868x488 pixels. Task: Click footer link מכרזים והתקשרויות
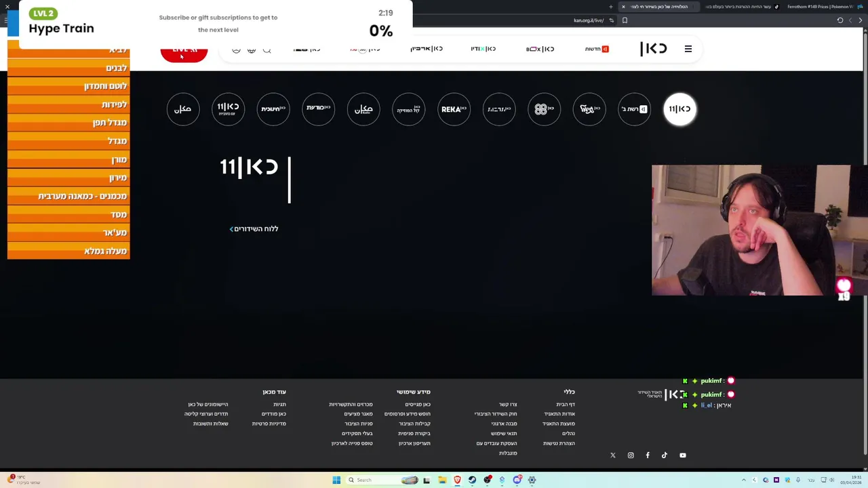pyautogui.click(x=351, y=405)
